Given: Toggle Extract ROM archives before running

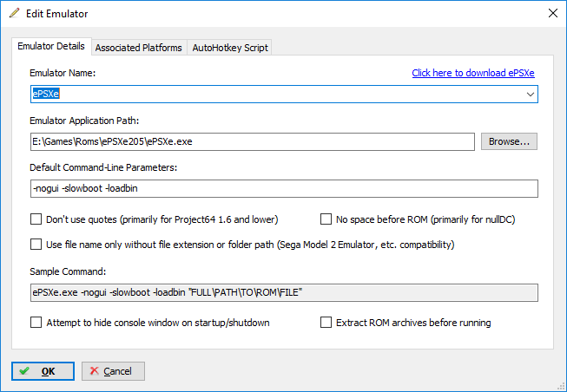Looking at the screenshot, I should pos(326,323).
